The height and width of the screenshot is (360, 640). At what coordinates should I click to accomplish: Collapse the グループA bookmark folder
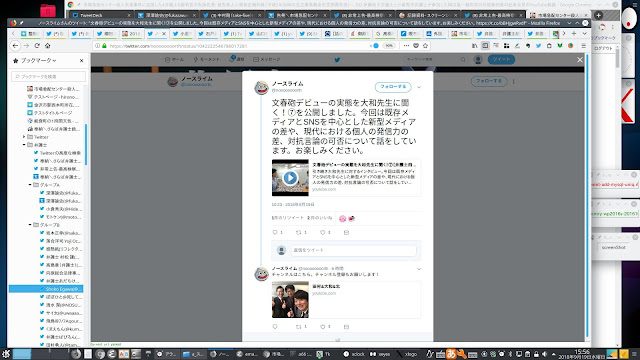click(30, 185)
